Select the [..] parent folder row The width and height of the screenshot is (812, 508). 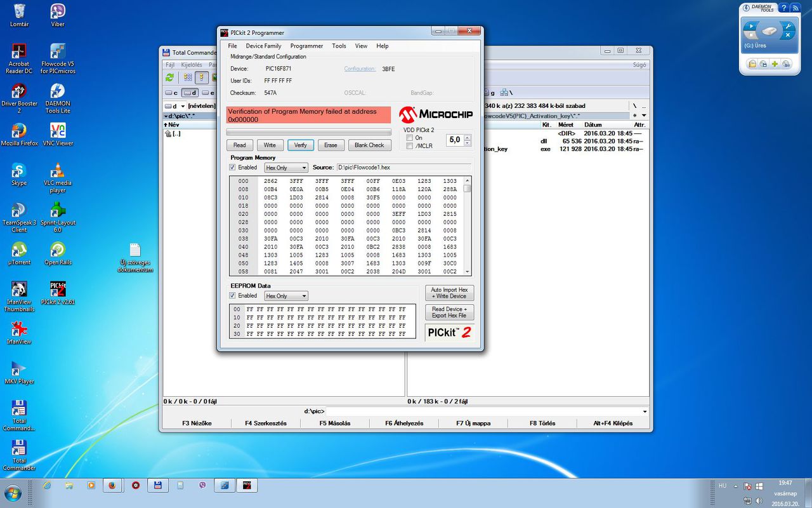click(283, 134)
